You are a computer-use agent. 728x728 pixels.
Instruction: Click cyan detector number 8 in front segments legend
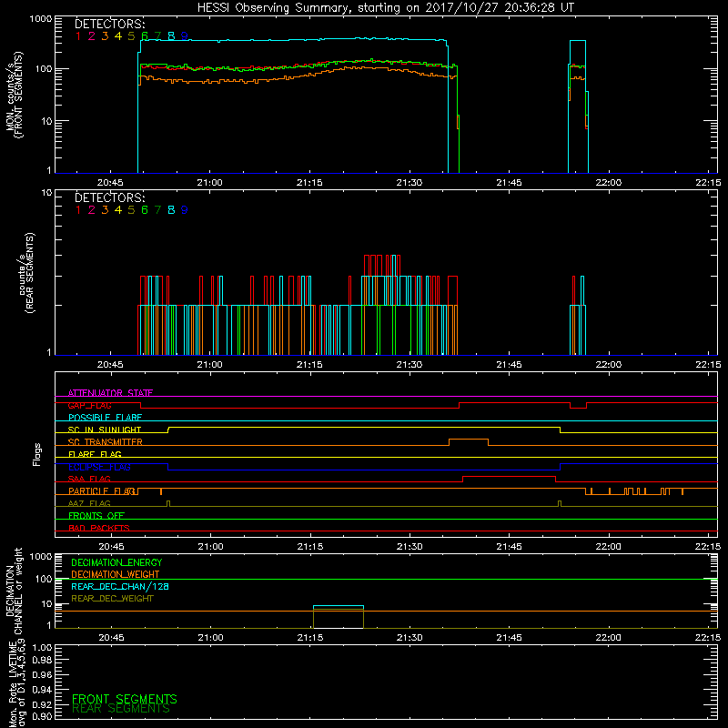pos(171,36)
